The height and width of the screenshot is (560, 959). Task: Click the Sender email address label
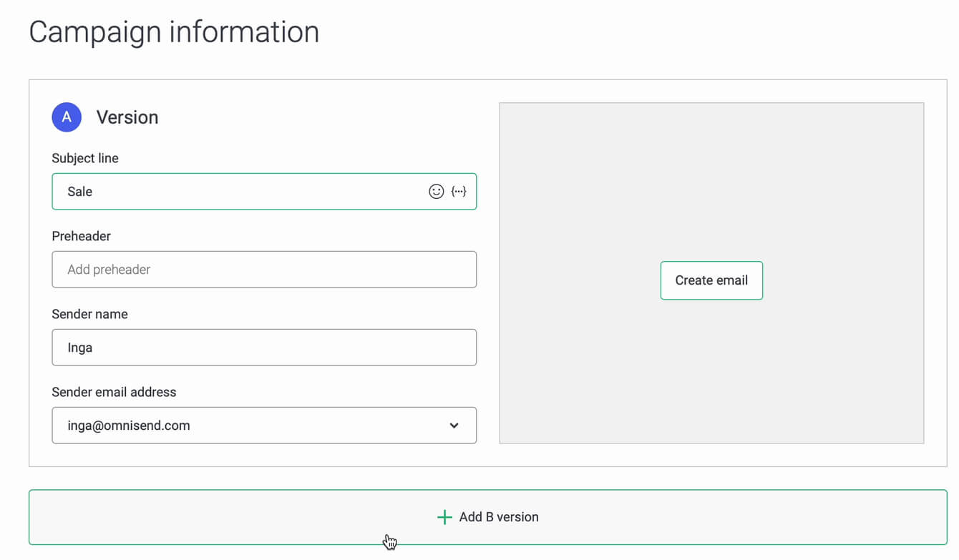[114, 392]
